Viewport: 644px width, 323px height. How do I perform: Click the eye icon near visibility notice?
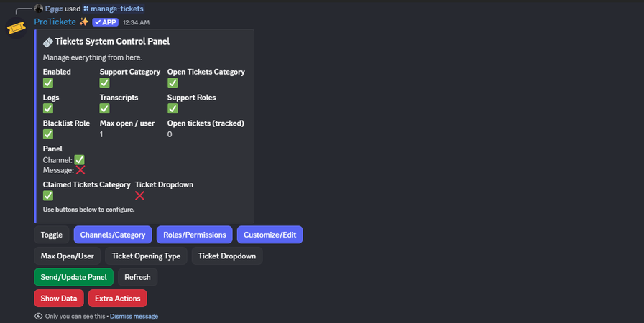coord(38,316)
